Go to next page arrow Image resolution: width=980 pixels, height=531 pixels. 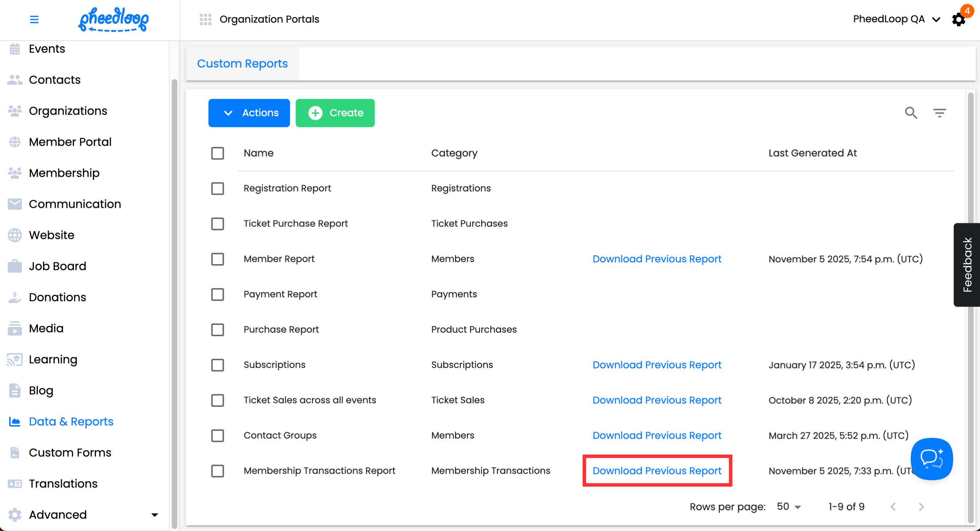[921, 507]
